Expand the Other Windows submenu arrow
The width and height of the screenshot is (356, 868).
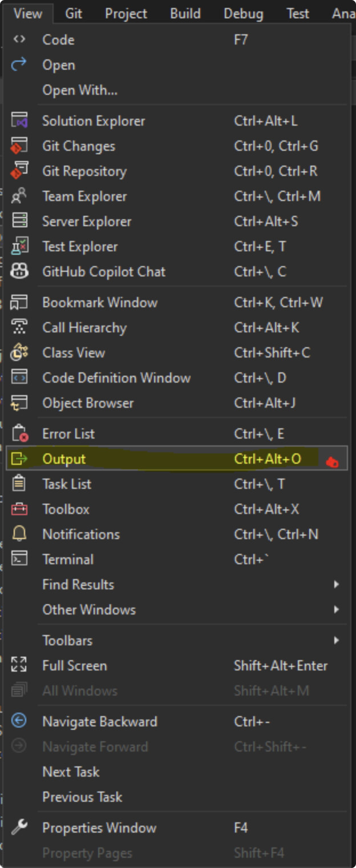click(336, 610)
